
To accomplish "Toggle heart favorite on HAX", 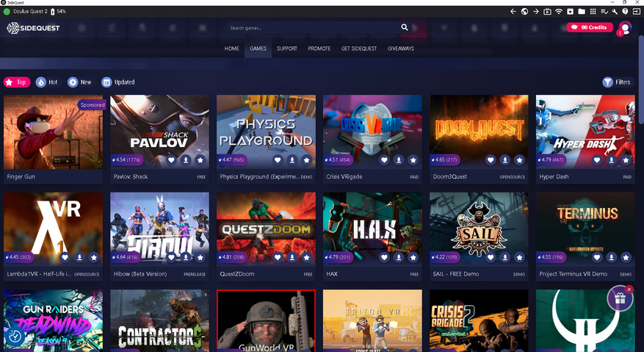I will [x=384, y=257].
